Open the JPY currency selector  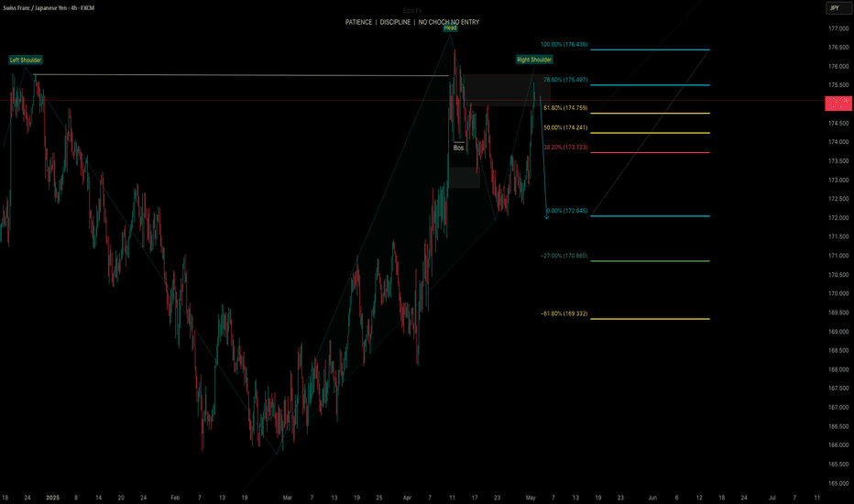click(835, 7)
